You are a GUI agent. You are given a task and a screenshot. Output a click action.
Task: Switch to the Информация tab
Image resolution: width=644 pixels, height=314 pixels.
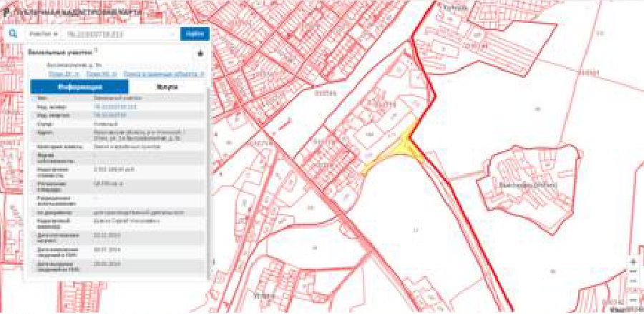click(x=79, y=87)
